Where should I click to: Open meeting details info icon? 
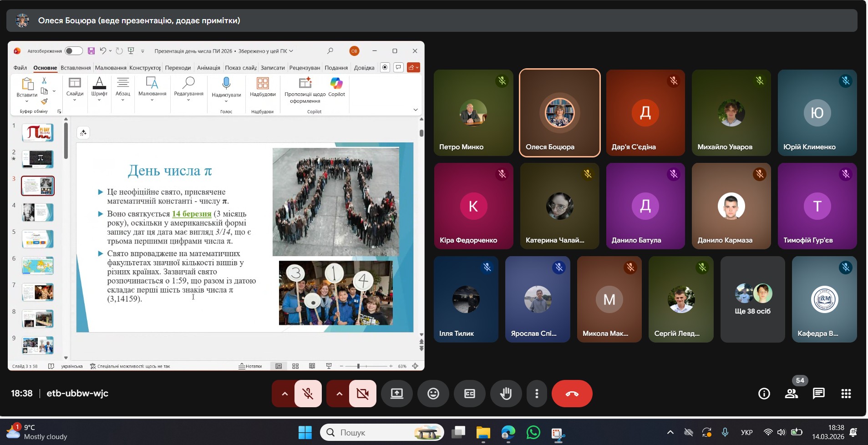[764, 394]
